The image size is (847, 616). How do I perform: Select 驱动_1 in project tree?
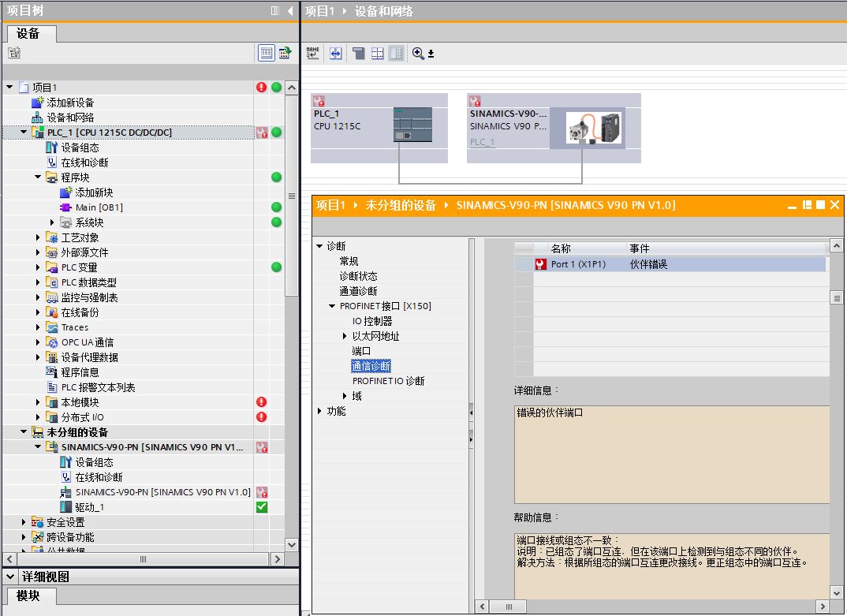pos(90,507)
